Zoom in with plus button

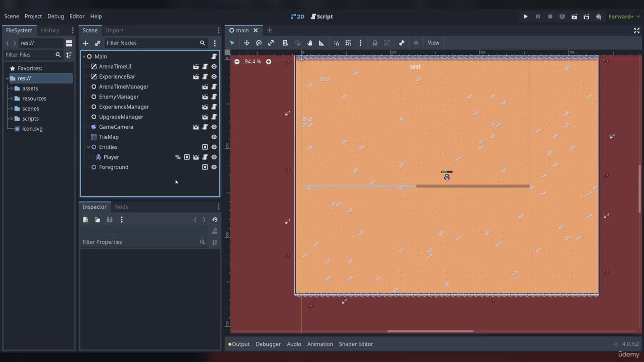click(269, 61)
